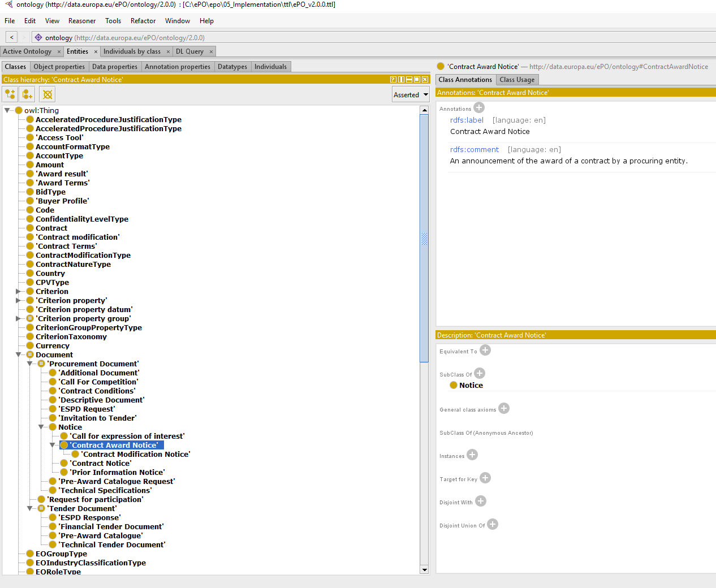Add a Target for Key entry
This screenshot has height=588, width=716.
click(485, 478)
